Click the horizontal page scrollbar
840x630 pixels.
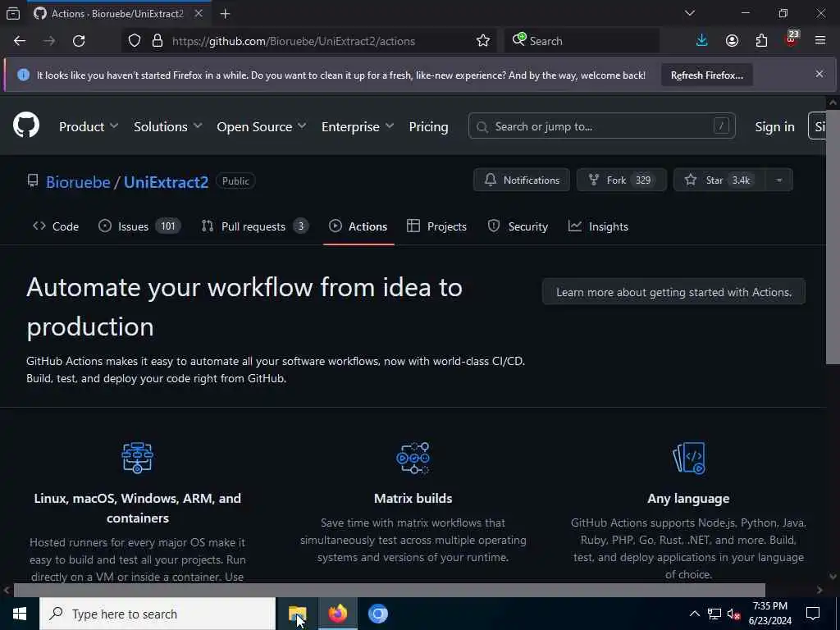coord(389,590)
